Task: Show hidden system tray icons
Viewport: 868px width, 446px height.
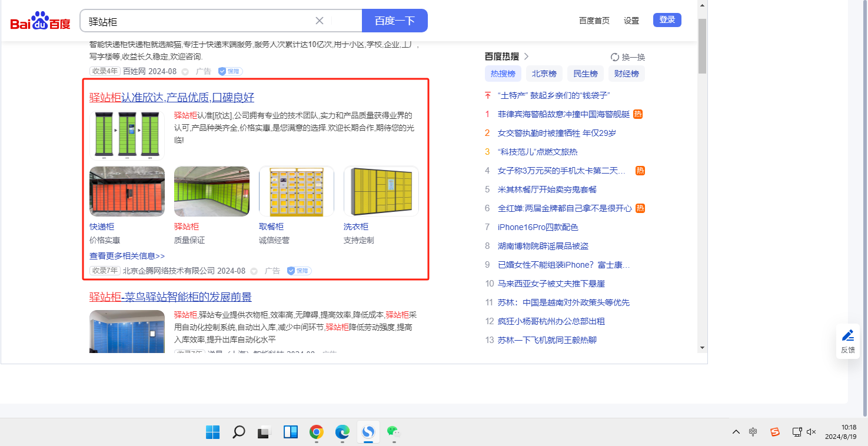Action: tap(736, 432)
